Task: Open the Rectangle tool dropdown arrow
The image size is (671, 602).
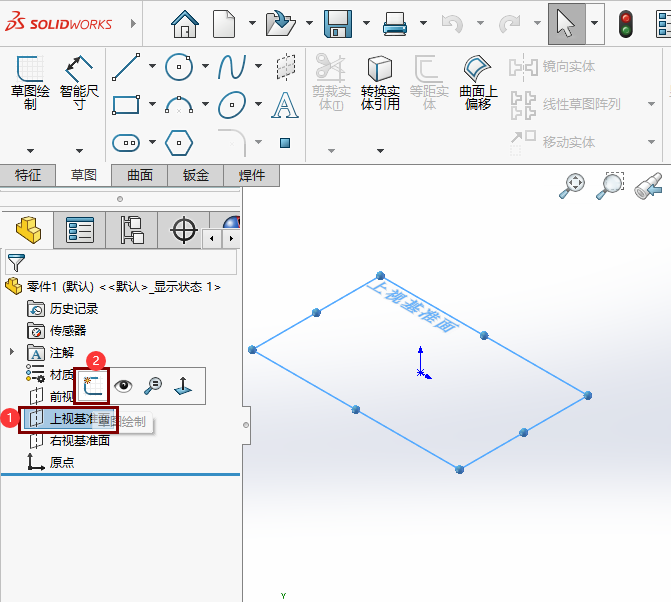Action: pyautogui.click(x=152, y=104)
